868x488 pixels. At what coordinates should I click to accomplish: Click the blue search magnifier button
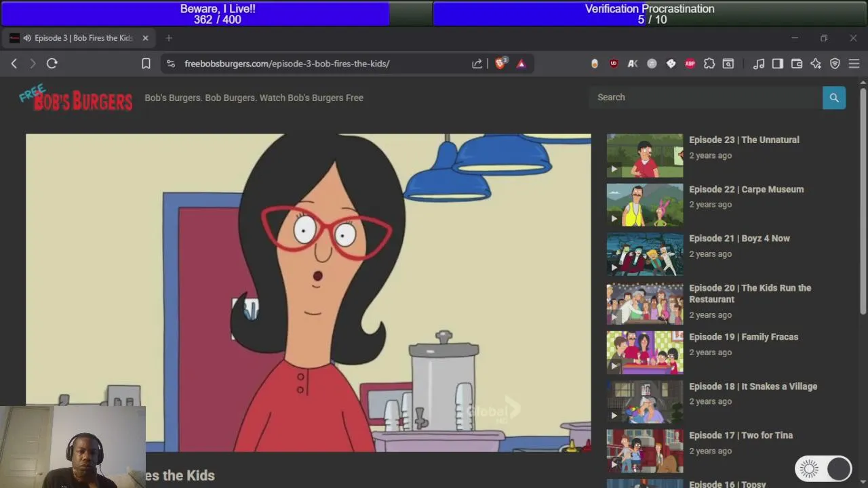[x=834, y=98]
